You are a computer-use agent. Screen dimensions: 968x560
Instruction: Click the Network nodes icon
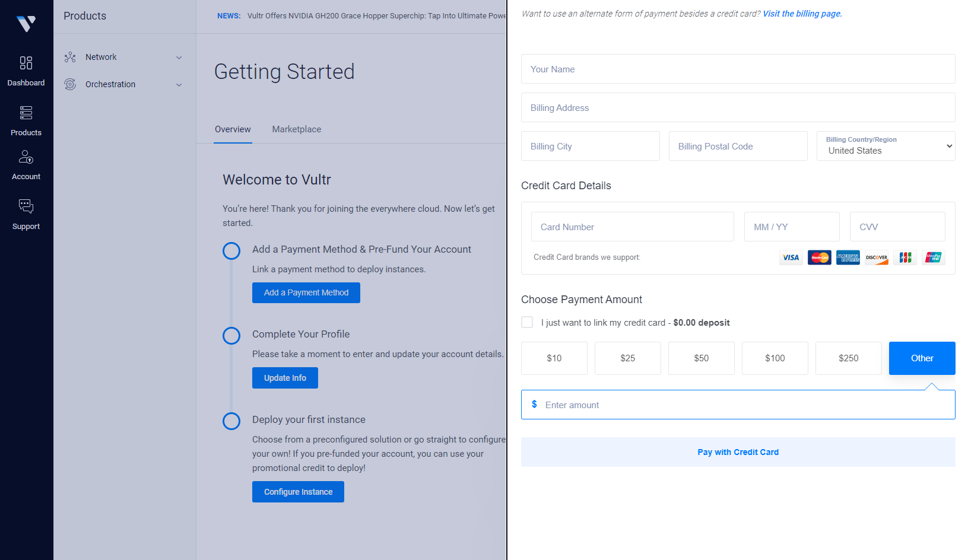pos(70,57)
